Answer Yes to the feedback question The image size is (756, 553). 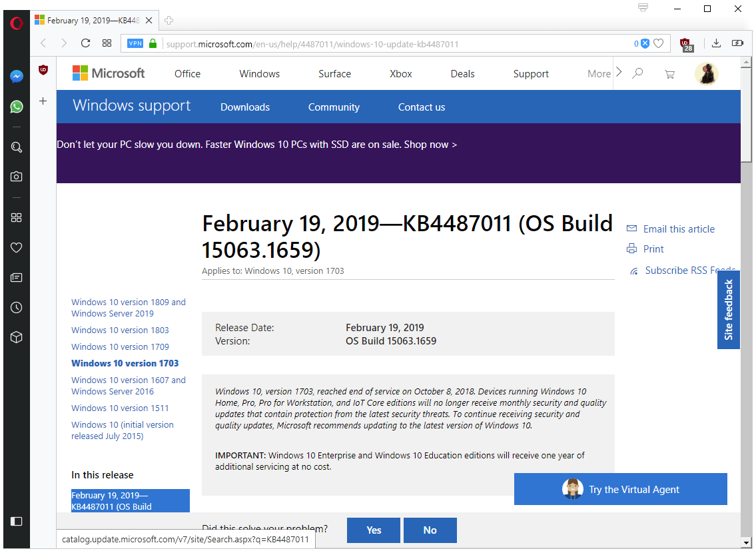[374, 530]
